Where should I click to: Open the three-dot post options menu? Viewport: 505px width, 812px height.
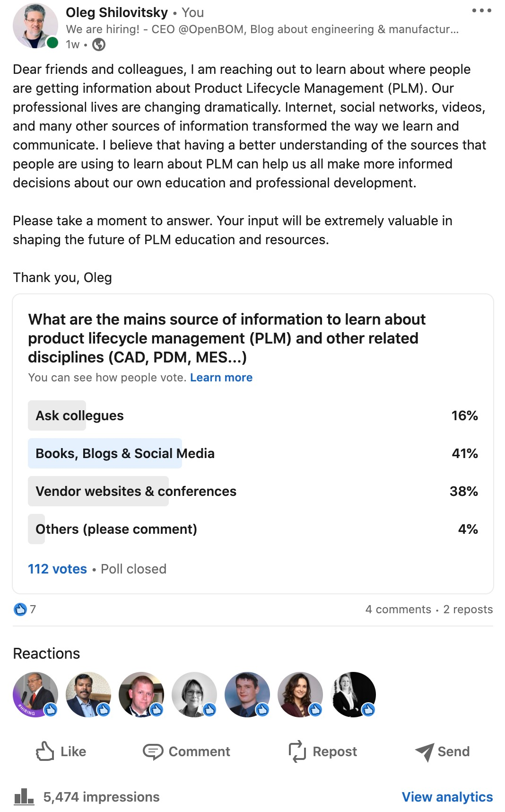pyautogui.click(x=481, y=10)
